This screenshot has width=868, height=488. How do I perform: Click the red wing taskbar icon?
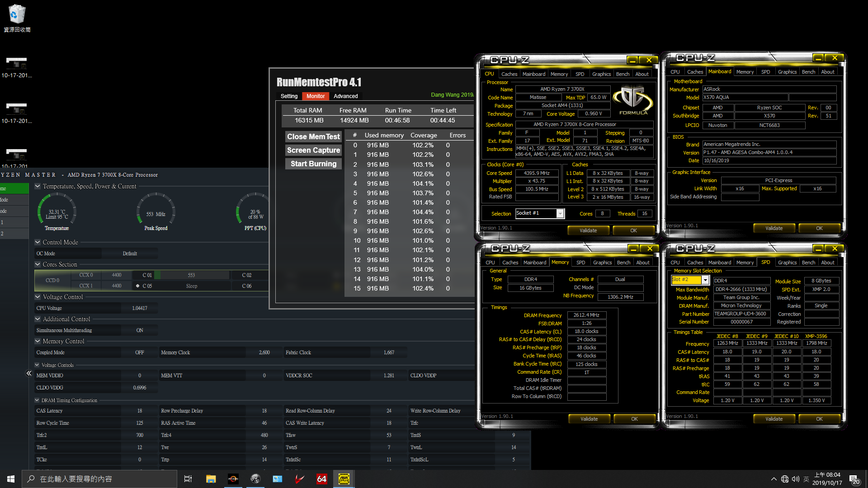300,479
